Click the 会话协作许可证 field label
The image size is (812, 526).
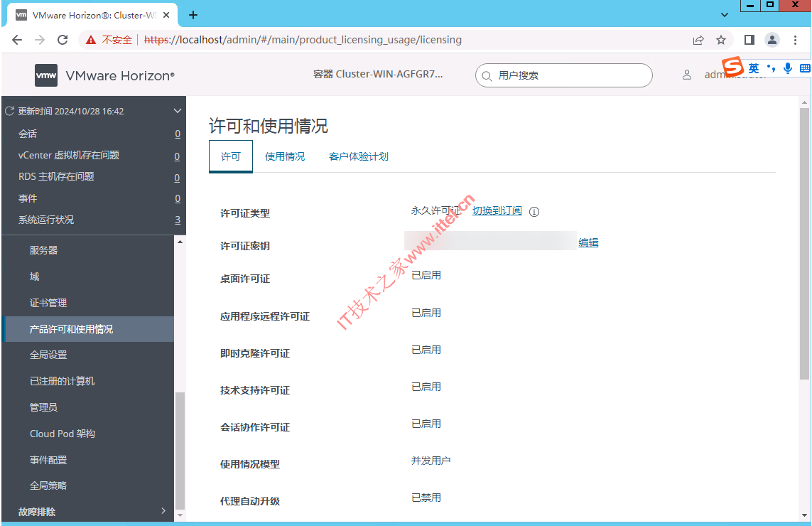255,427
